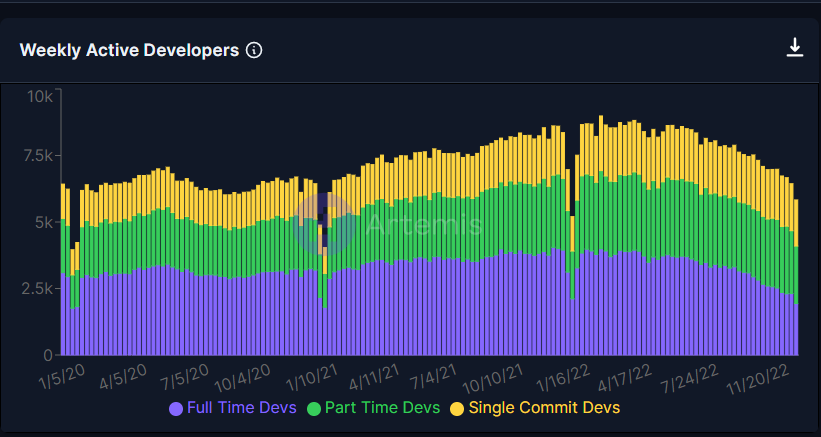The image size is (821, 437).
Task: Click the 10k y-axis label
Action: (x=40, y=97)
